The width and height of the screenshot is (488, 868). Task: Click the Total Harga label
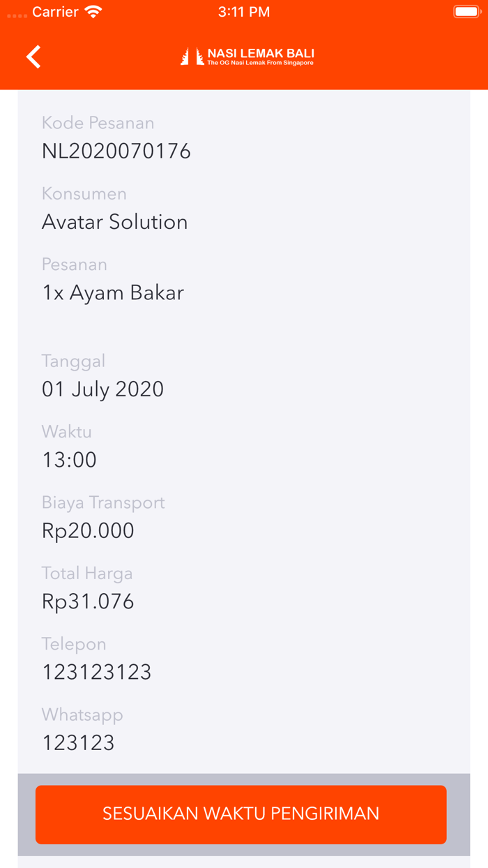pyautogui.click(x=87, y=574)
